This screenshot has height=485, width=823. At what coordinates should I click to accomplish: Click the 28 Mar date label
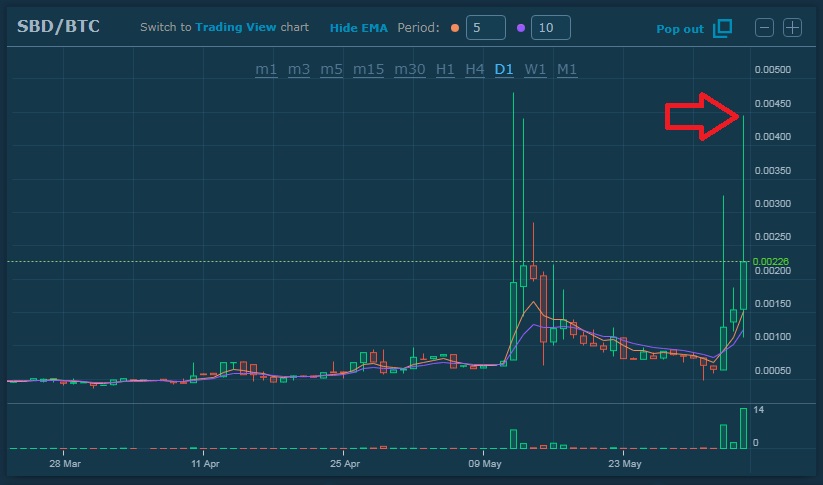[65, 464]
